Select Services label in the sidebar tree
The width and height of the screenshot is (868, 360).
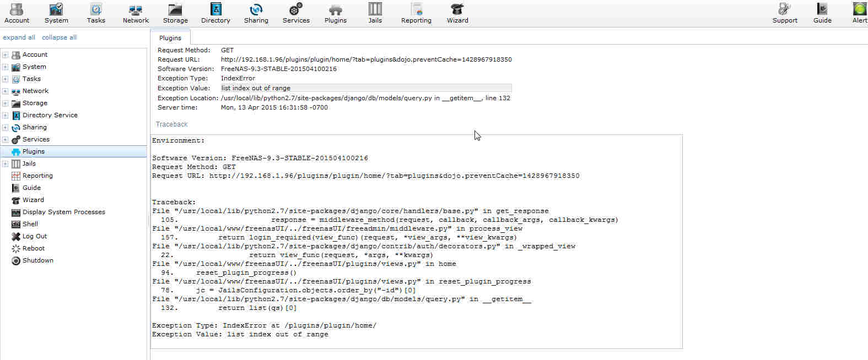[x=36, y=139]
